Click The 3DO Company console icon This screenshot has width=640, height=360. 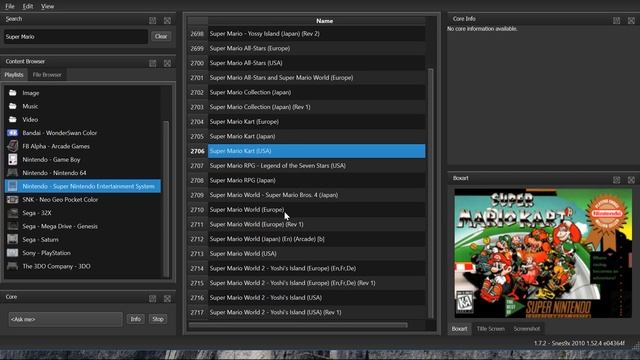click(13, 266)
